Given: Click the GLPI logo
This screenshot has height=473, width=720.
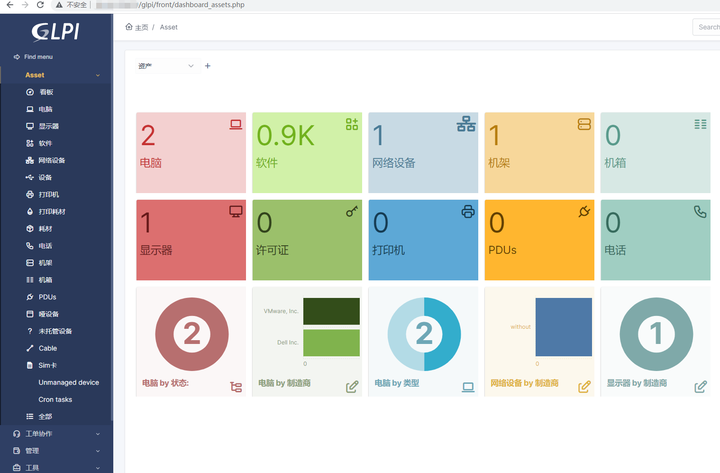Looking at the screenshot, I should pyautogui.click(x=55, y=31).
